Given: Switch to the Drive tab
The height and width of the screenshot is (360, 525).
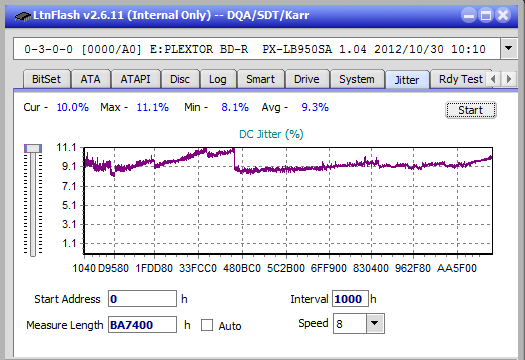Looking at the screenshot, I should 307,79.
